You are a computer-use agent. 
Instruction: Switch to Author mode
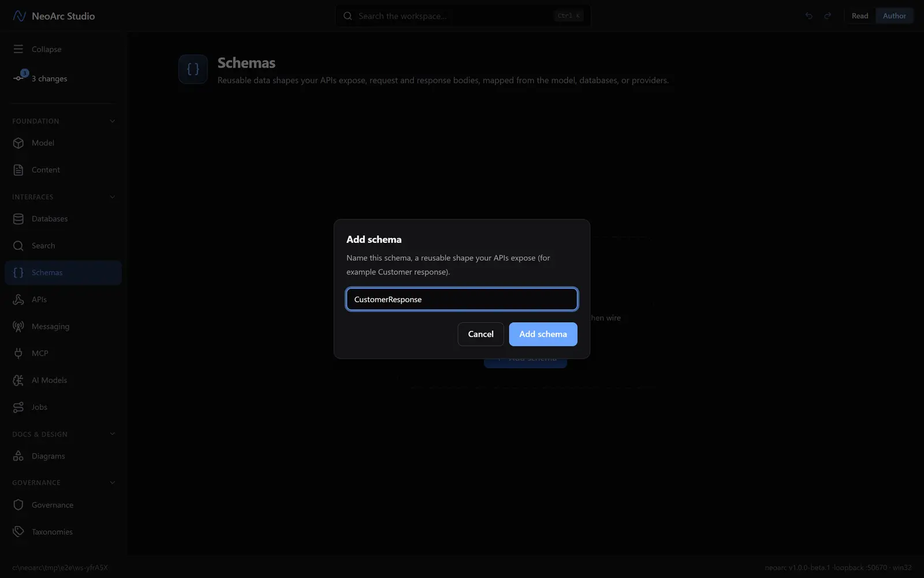coord(895,16)
